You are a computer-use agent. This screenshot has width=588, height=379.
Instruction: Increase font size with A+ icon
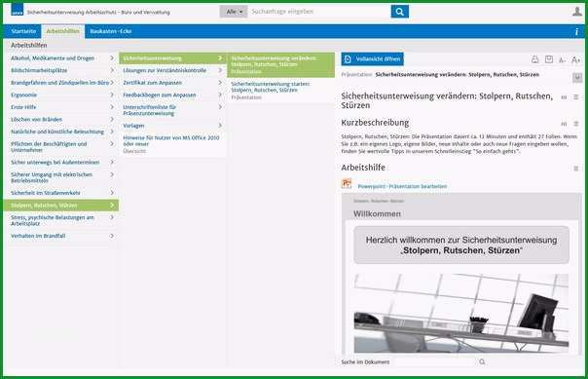click(x=575, y=59)
